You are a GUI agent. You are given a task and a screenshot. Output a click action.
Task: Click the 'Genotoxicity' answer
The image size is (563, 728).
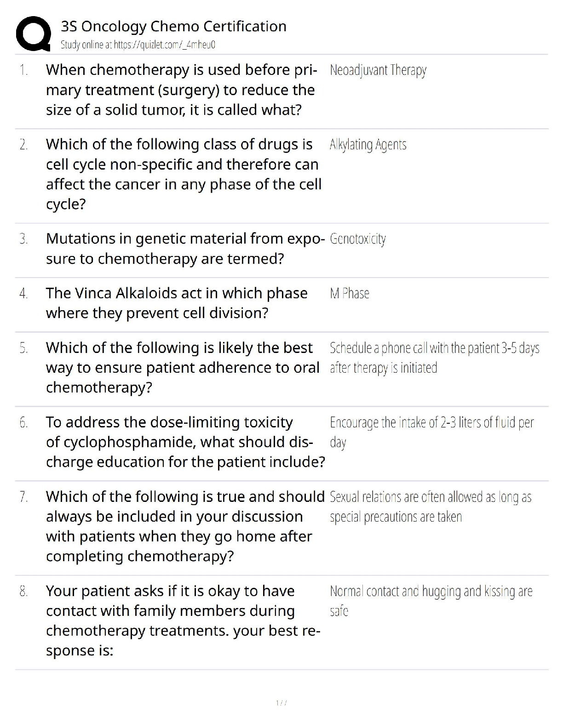357,239
